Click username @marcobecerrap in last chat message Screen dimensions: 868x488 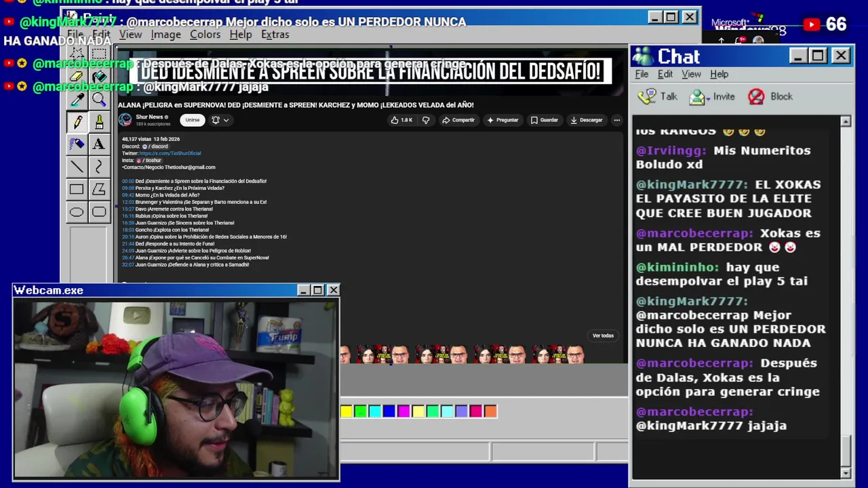tap(694, 411)
